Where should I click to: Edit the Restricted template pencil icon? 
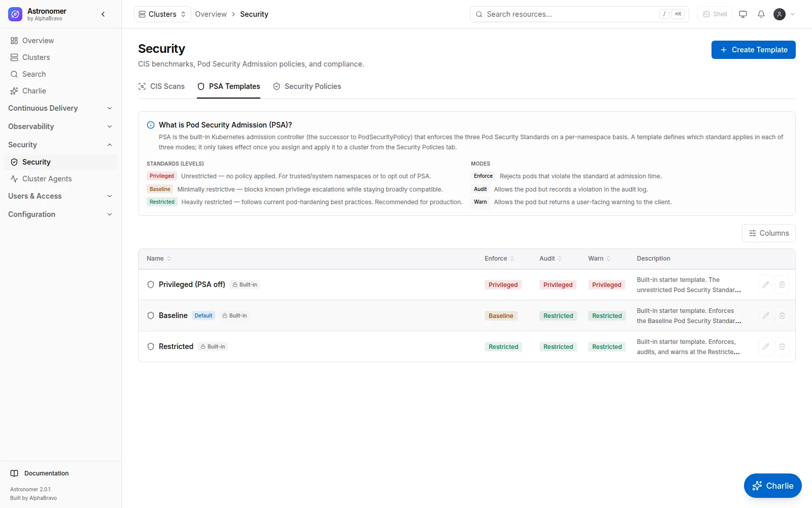[x=766, y=346]
